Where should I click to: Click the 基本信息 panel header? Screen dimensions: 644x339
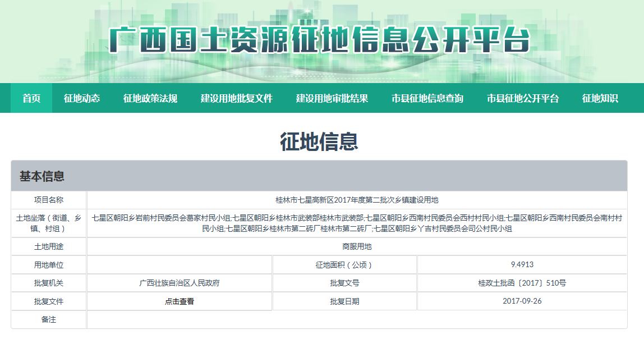point(42,176)
